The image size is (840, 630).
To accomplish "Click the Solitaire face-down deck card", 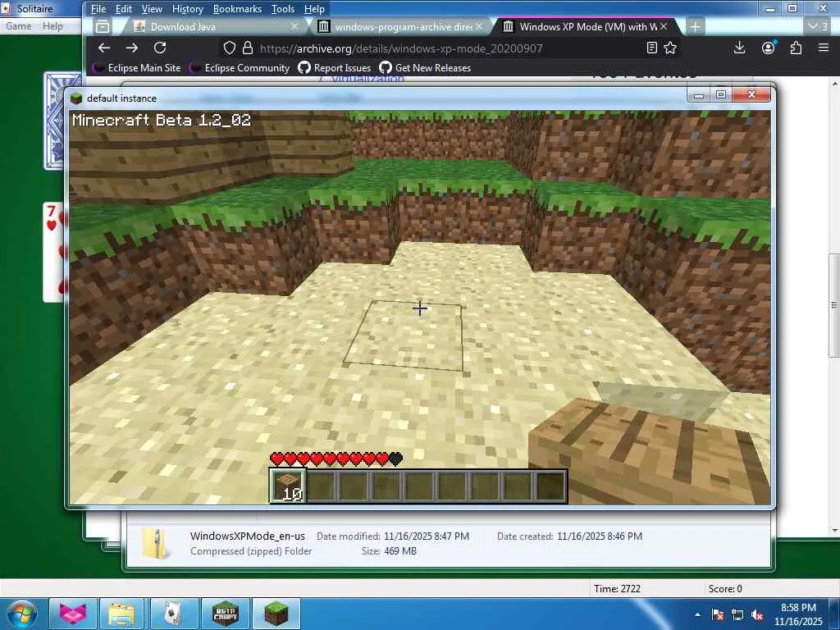I will pyautogui.click(x=55, y=121).
